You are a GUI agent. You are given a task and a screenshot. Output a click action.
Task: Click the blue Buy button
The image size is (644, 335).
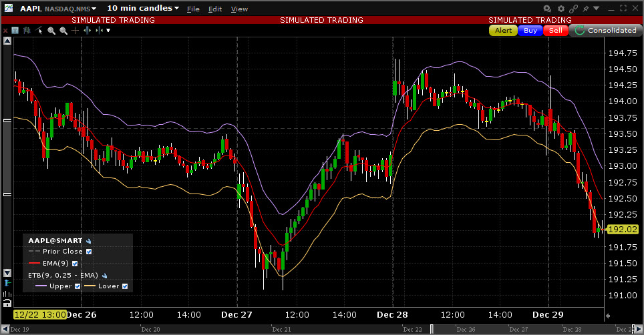click(x=530, y=30)
